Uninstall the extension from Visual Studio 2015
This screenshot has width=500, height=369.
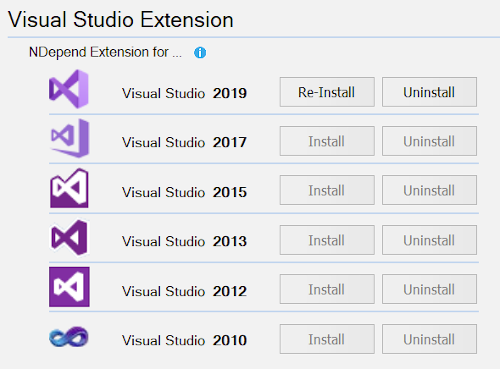[x=429, y=190]
